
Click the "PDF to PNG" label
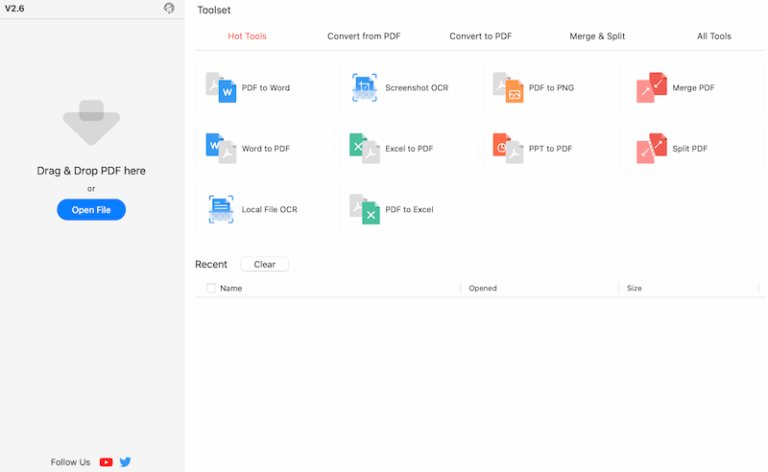[551, 88]
